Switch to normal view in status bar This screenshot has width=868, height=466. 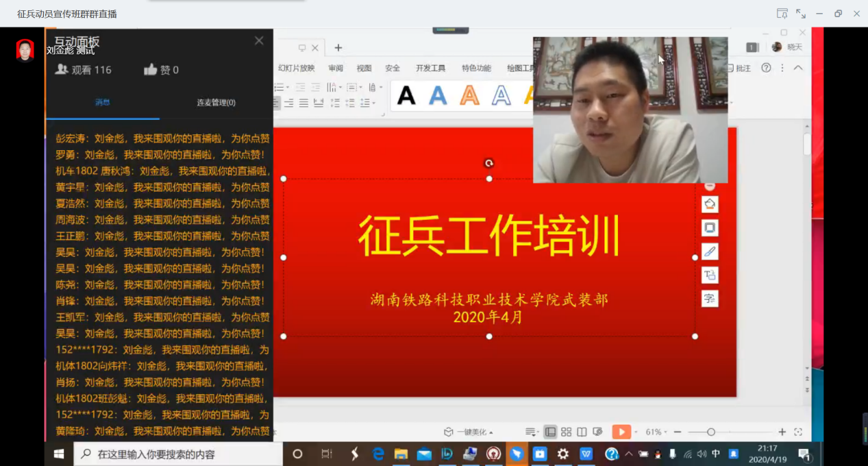coord(550,432)
